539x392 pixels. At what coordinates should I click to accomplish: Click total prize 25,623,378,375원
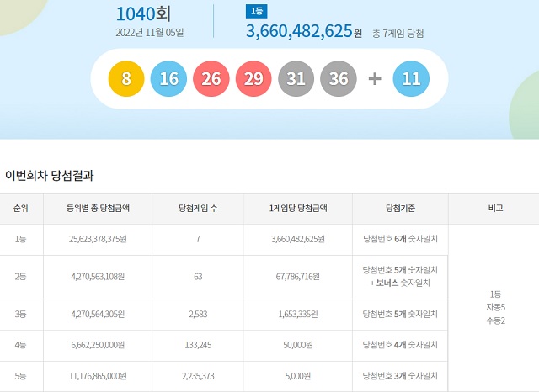98,239
